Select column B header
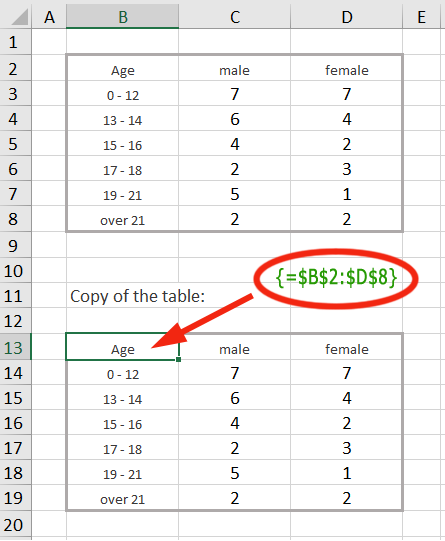The image size is (445, 541). pyautogui.click(x=122, y=17)
